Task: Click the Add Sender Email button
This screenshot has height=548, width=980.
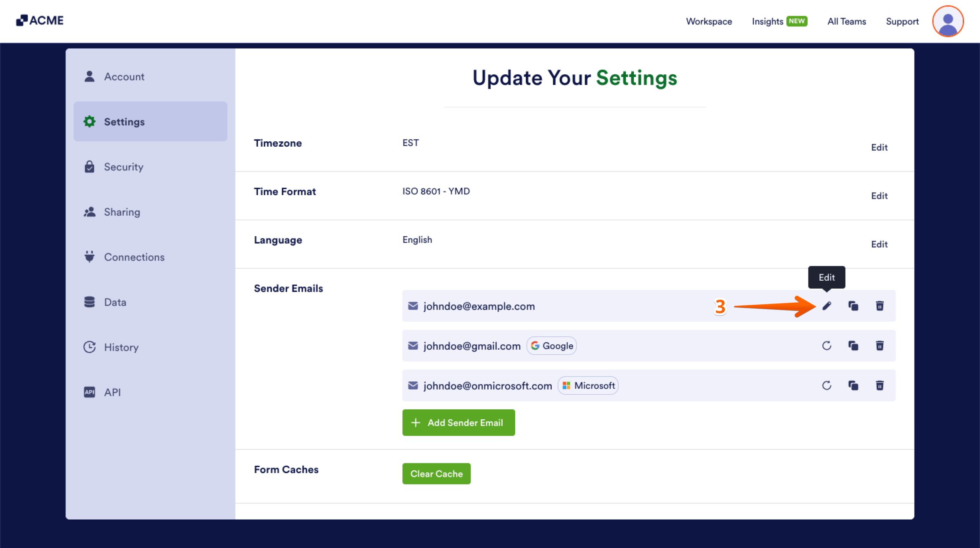Action: pos(458,422)
